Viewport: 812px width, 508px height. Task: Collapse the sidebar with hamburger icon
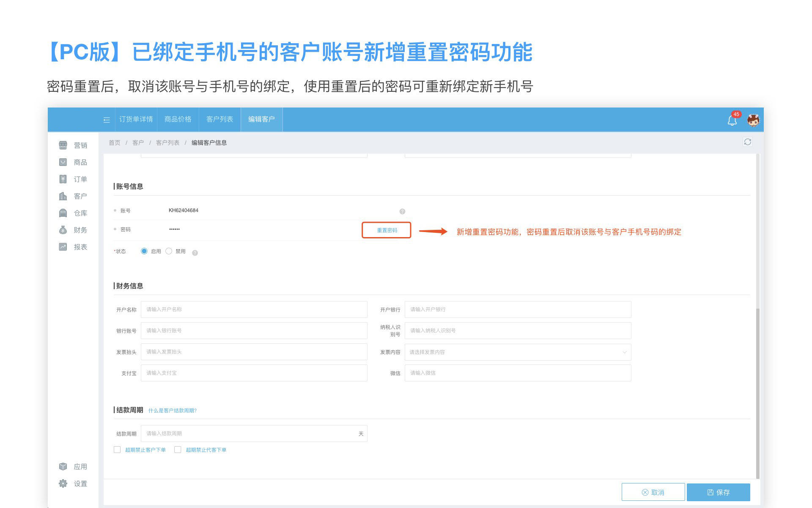(x=107, y=120)
